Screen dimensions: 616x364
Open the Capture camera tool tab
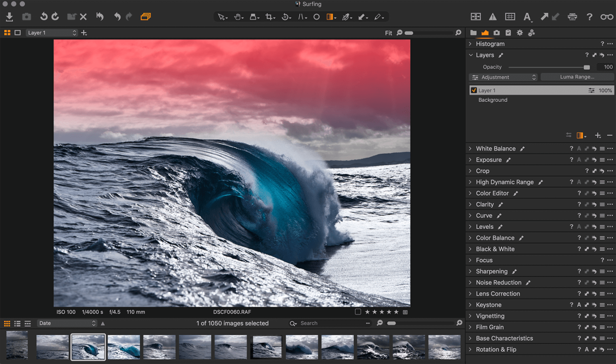point(496,33)
